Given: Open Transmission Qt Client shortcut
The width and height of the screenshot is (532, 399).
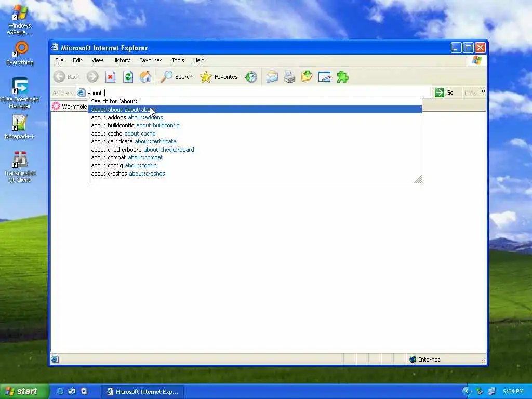Looking at the screenshot, I should tap(20, 167).
